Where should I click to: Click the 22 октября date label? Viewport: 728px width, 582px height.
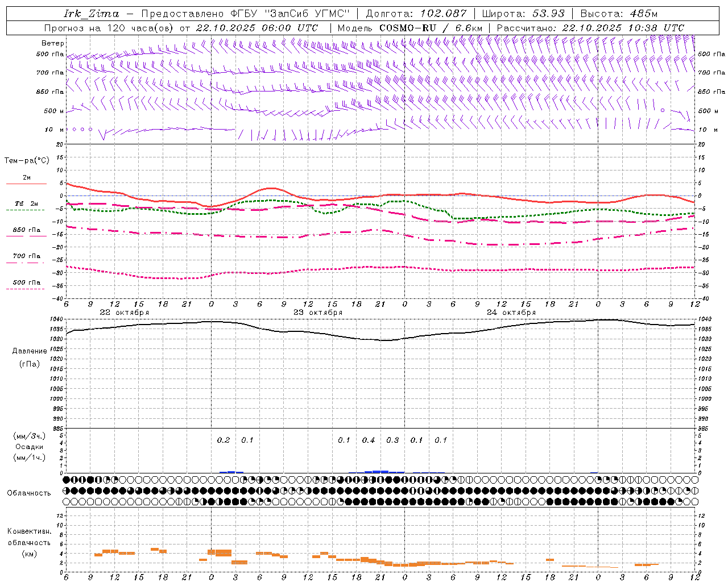coord(125,313)
